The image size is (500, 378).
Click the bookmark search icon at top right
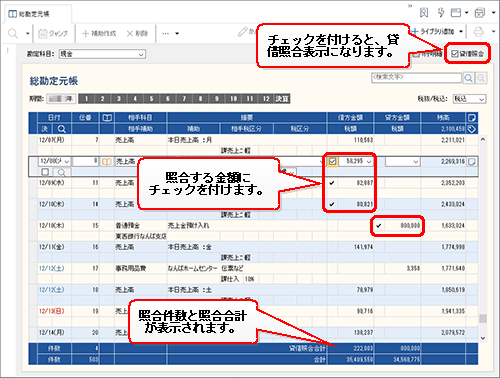(x=424, y=13)
